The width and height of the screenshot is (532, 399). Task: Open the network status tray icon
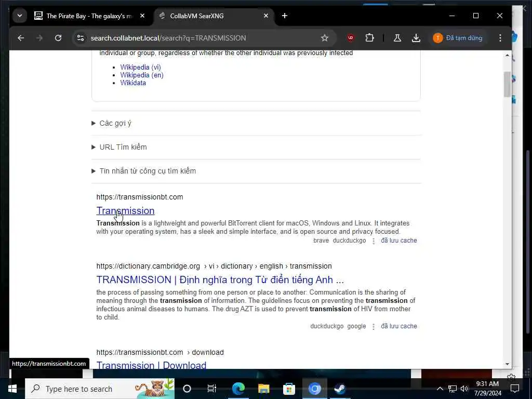click(453, 389)
